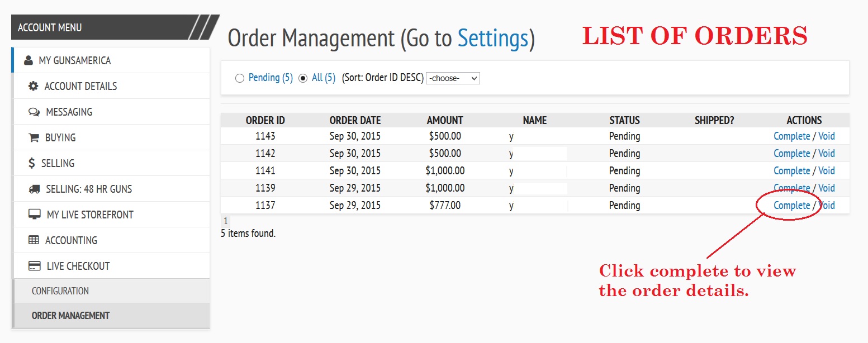Screen dimensions: 868x343
Task: Click page number 1 in pagination
Action: pos(225,221)
